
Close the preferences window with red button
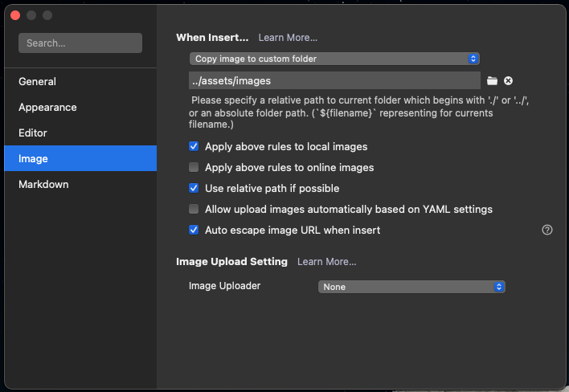pos(15,15)
